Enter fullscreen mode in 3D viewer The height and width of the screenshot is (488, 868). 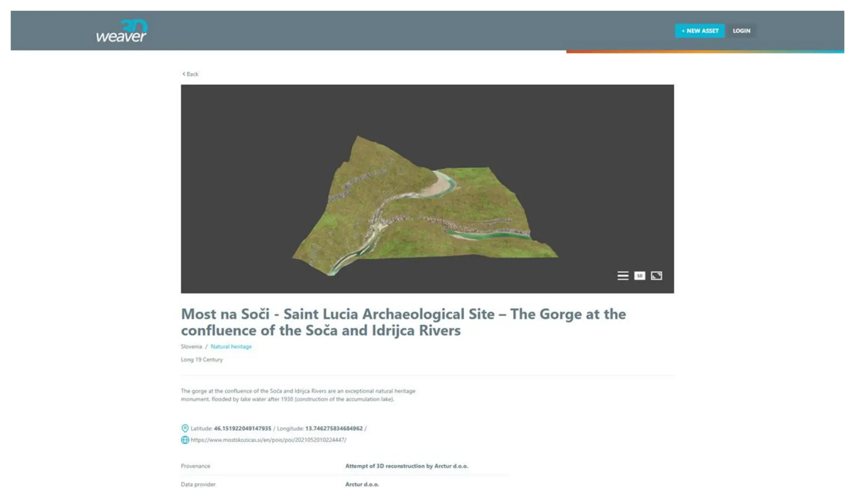coord(657,276)
